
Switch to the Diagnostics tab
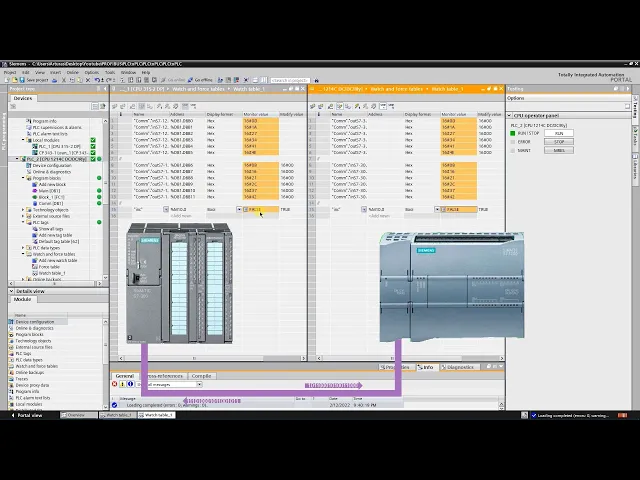click(460, 367)
